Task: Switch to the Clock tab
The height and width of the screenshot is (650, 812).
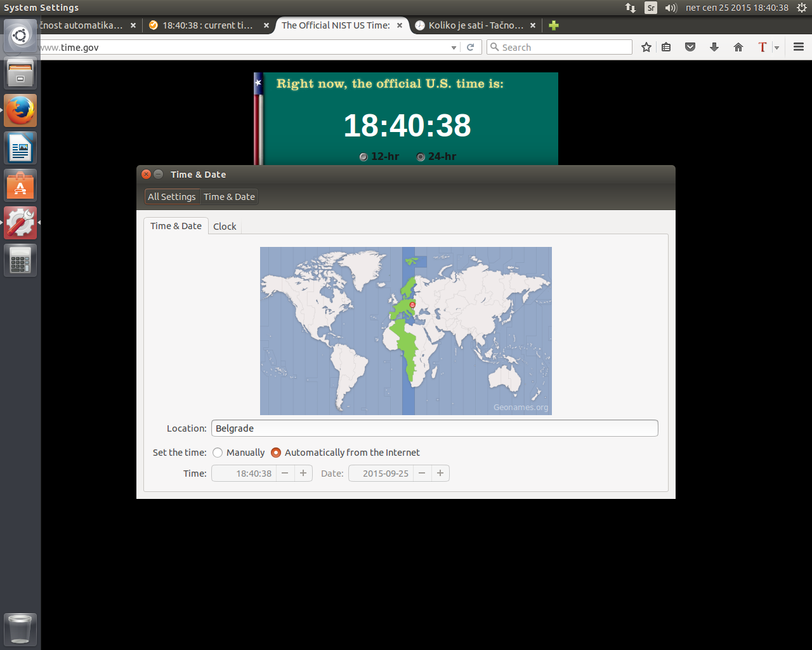Action: (225, 227)
